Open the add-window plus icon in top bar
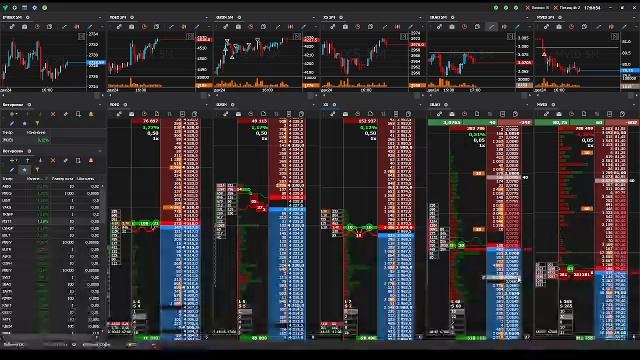The width and height of the screenshot is (640, 360). pyautogui.click(x=15, y=8)
